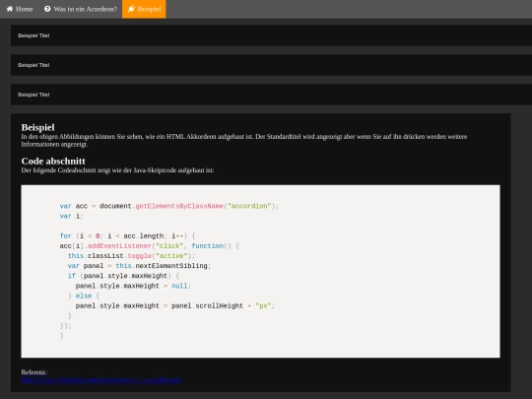Select the orange Beispiel tab label

click(150, 9)
